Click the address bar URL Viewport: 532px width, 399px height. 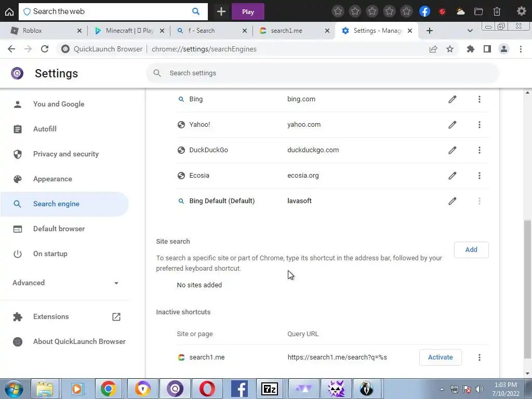[204, 49]
